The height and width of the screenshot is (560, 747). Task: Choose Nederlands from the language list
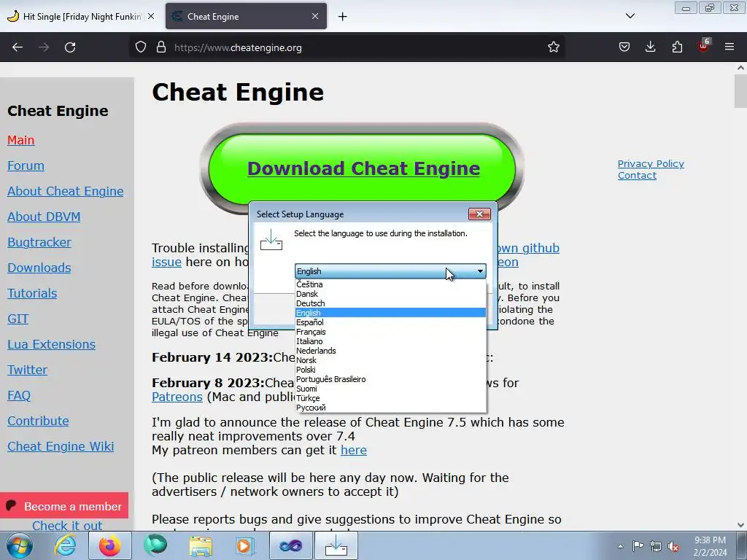(x=391, y=351)
